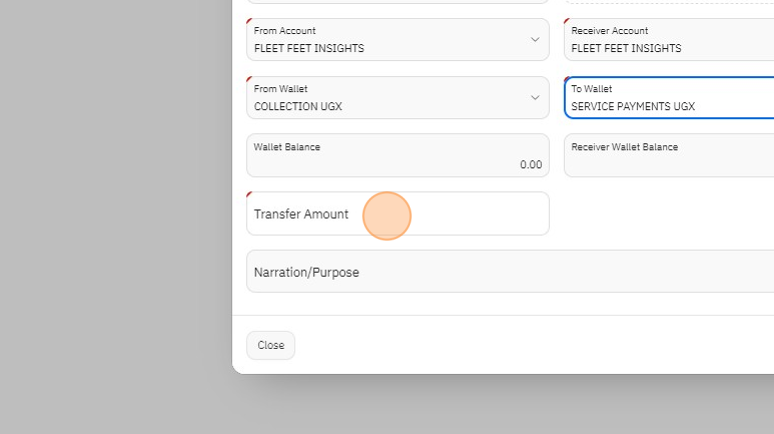
Task: Click the Transfer Amount field
Action: pos(397,214)
